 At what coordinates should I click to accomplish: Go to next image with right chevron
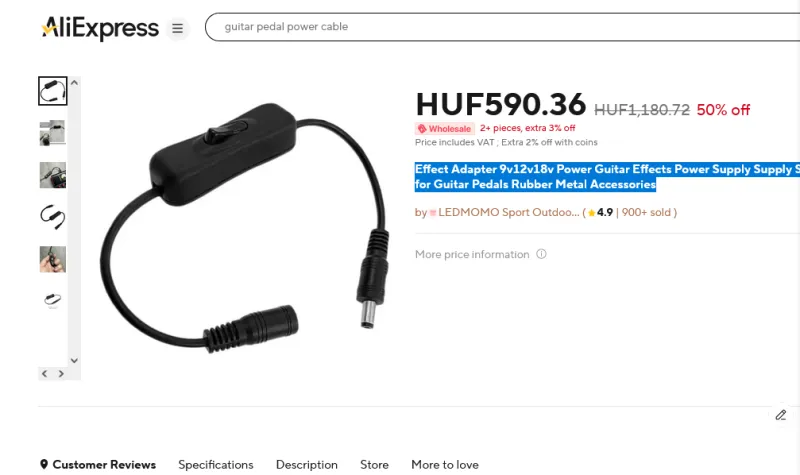coord(61,373)
